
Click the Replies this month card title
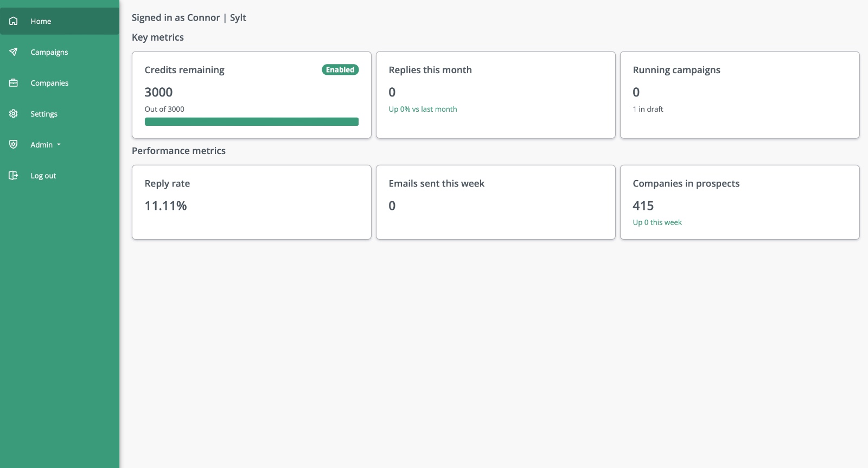pos(430,70)
